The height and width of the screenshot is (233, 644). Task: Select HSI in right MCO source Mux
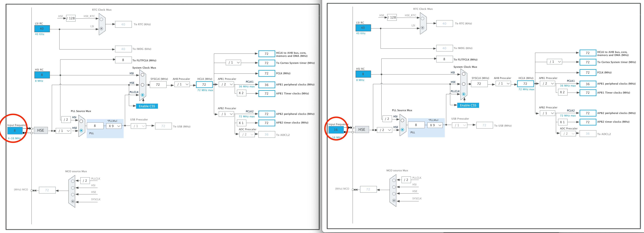pyautogui.click(x=394, y=187)
